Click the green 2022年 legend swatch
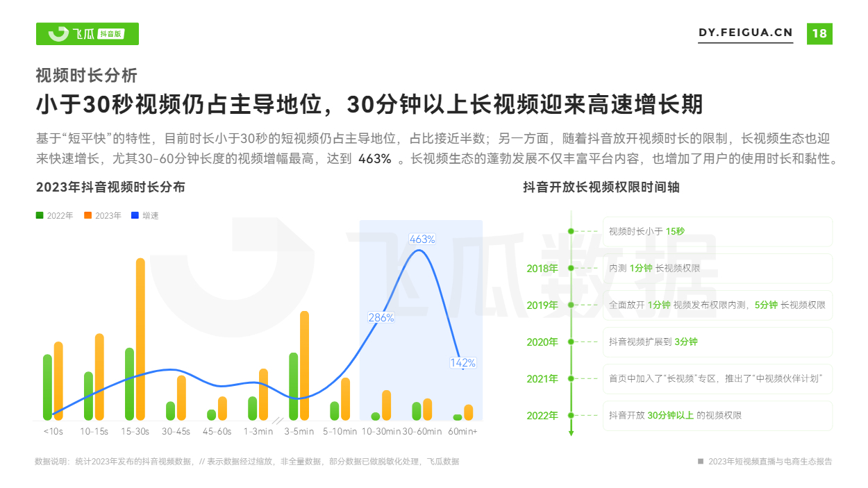Viewport: 868px width, 488px height. pos(40,215)
